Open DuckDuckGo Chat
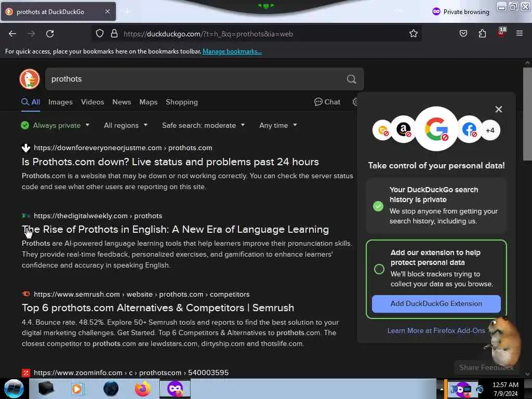The height and width of the screenshot is (399, 532). 327,102
